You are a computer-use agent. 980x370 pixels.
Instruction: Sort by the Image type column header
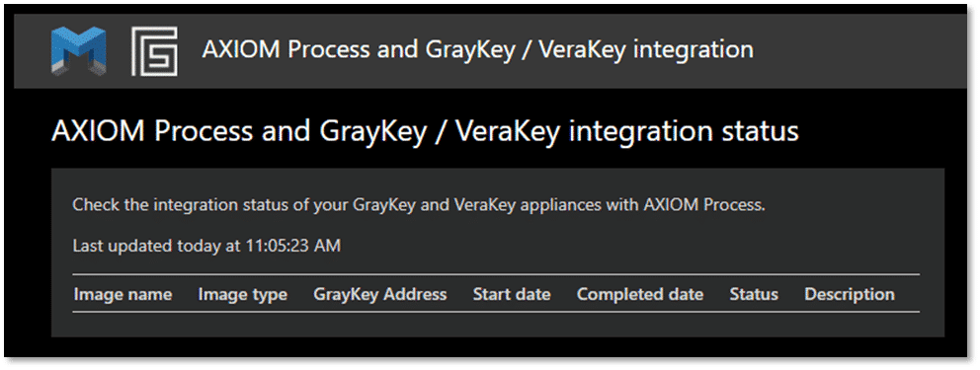(x=242, y=294)
